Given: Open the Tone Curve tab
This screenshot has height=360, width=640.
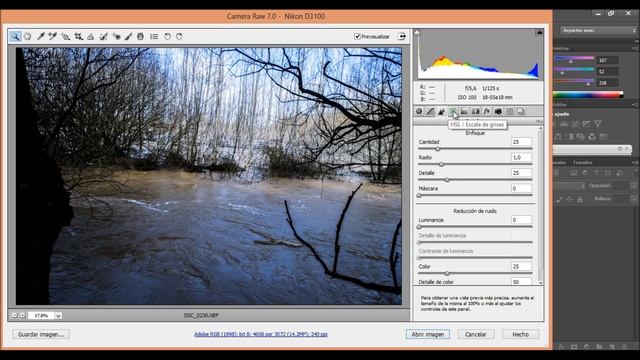Looking at the screenshot, I should (431, 111).
